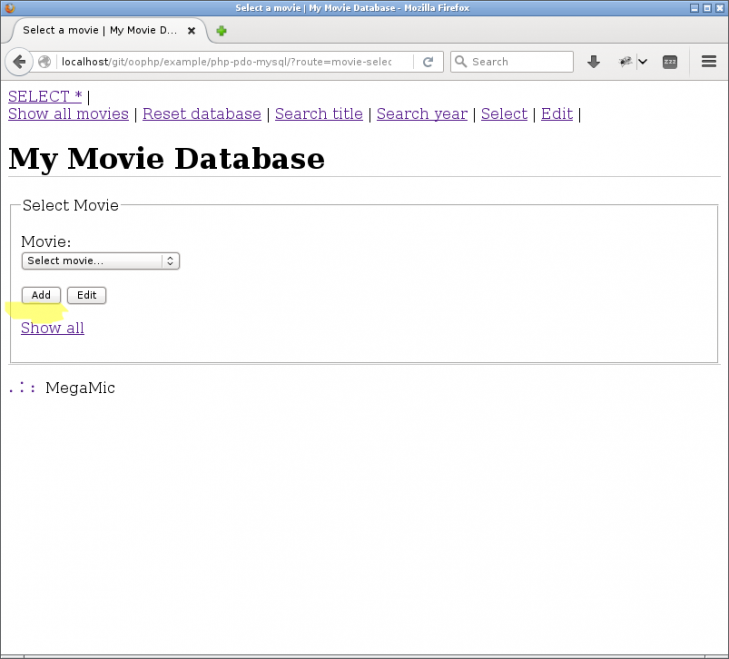
Task: Click the purple dots logo in footer
Action: pos(22,387)
